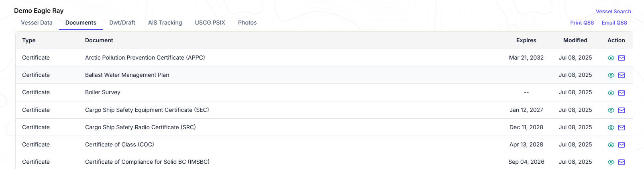Go to the AIS Tracking tab

coord(165,23)
